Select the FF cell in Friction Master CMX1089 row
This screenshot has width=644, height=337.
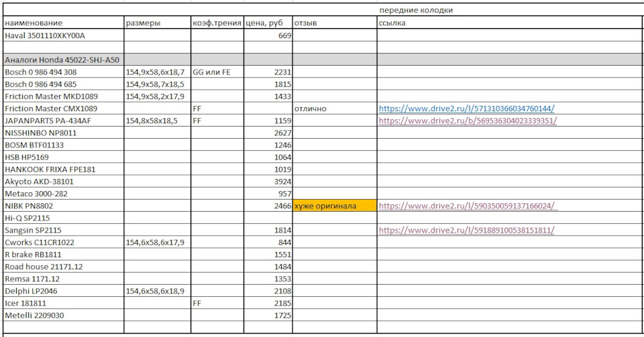pyautogui.click(x=217, y=109)
